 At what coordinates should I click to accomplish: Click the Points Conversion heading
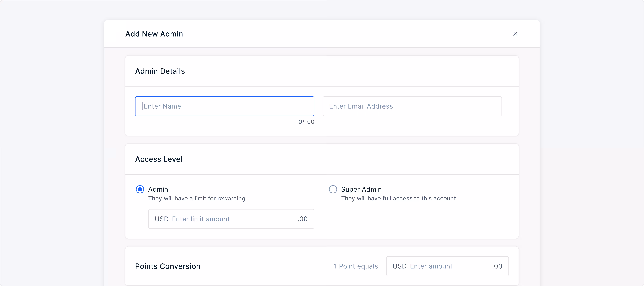(168, 266)
